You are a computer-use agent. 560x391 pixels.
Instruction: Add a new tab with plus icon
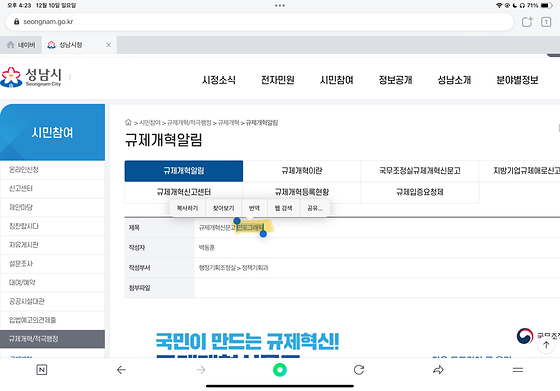(x=527, y=22)
